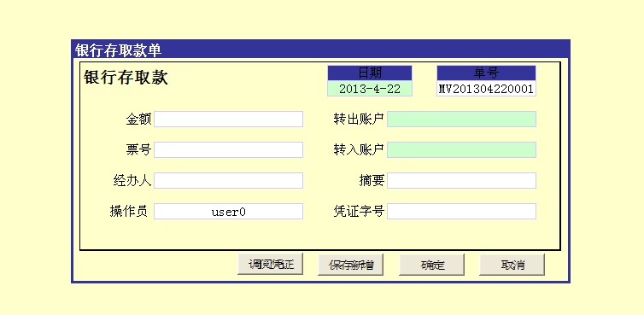The height and width of the screenshot is (315, 644).
Task: Cancel the form with 取消 button
Action: pyautogui.click(x=512, y=265)
